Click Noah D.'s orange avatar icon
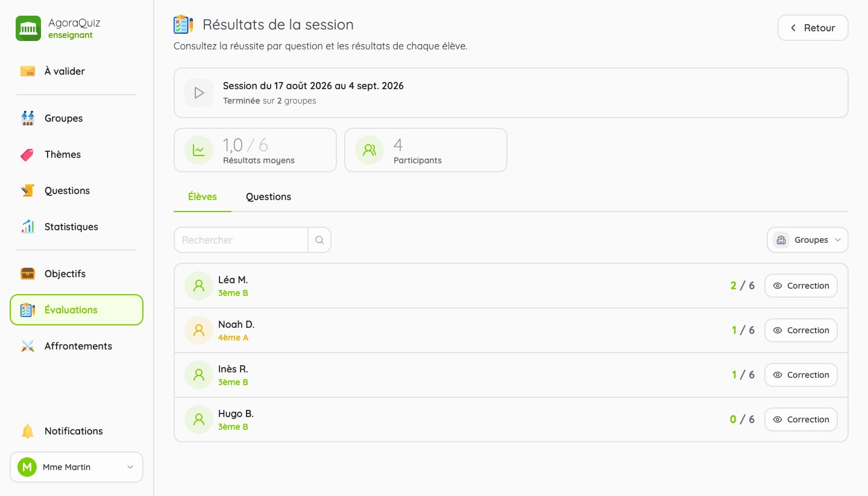 point(199,330)
